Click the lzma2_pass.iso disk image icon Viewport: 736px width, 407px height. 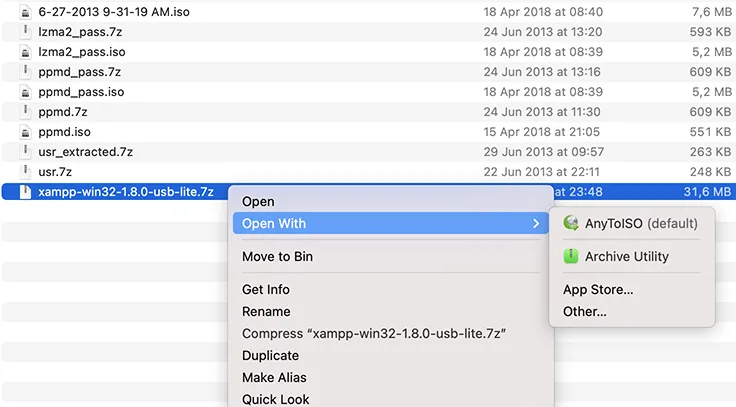[25, 52]
